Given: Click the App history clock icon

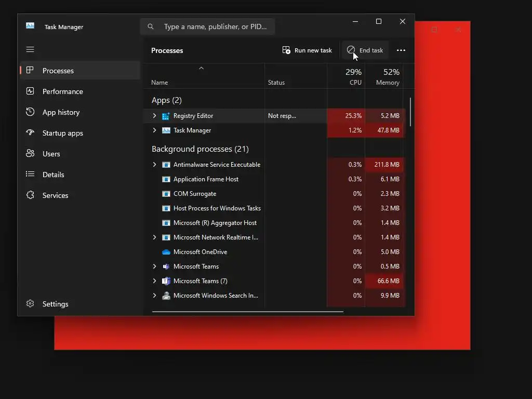Looking at the screenshot, I should (30, 112).
